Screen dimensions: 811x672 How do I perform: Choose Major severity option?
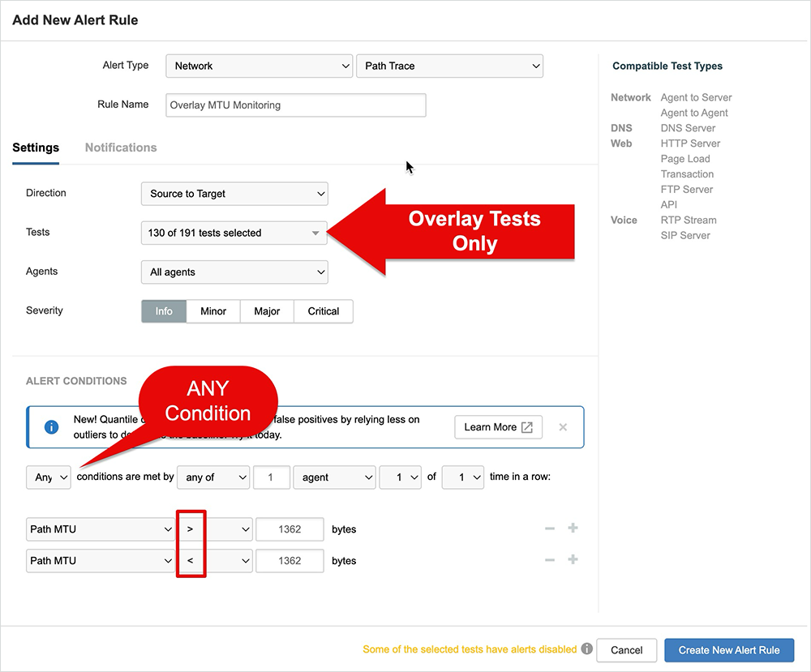(x=267, y=311)
